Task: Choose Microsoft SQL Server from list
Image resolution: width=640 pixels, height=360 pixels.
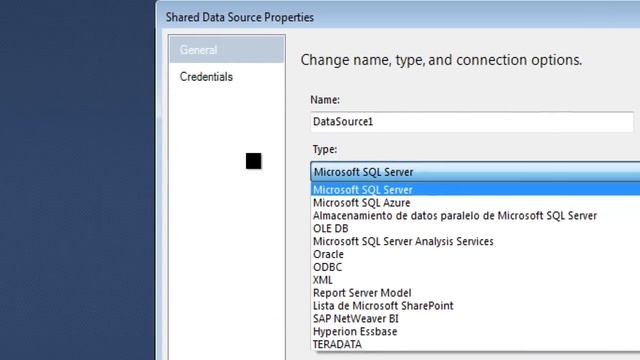Action: [475, 189]
